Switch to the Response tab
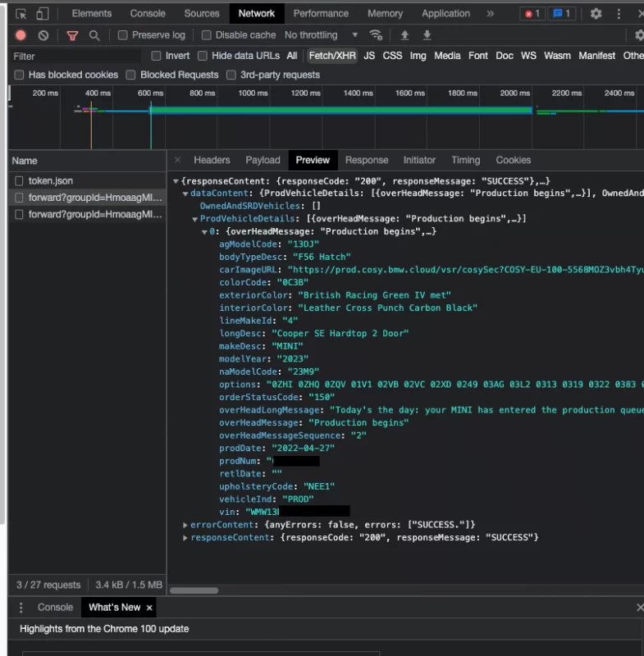 tap(366, 160)
